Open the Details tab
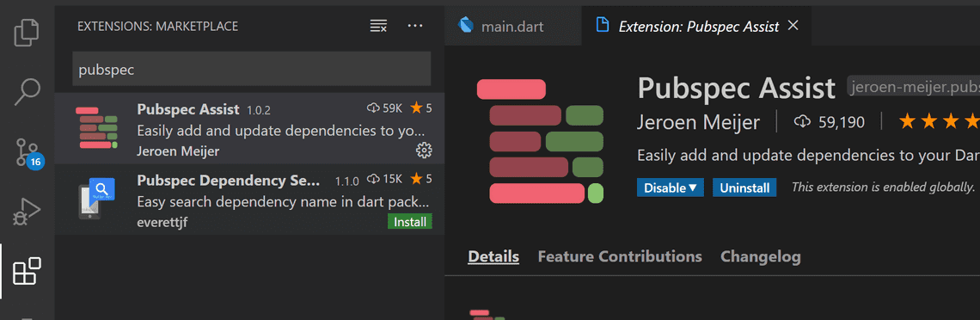 493,256
